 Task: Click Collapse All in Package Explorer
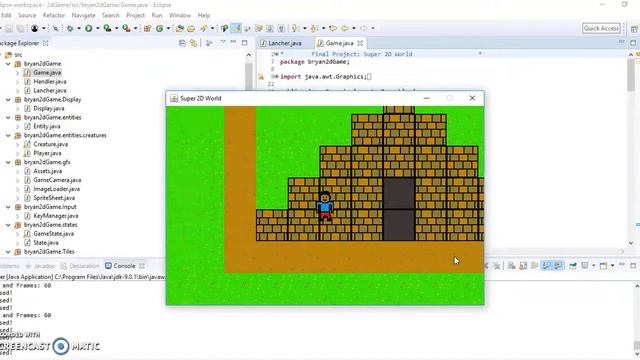182,43
